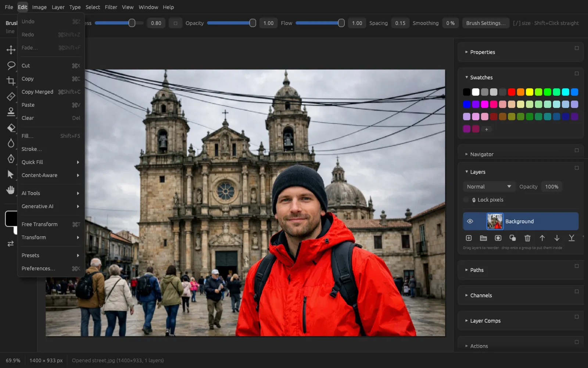Swap foreground and background colors
588x368 pixels.
tap(11, 244)
